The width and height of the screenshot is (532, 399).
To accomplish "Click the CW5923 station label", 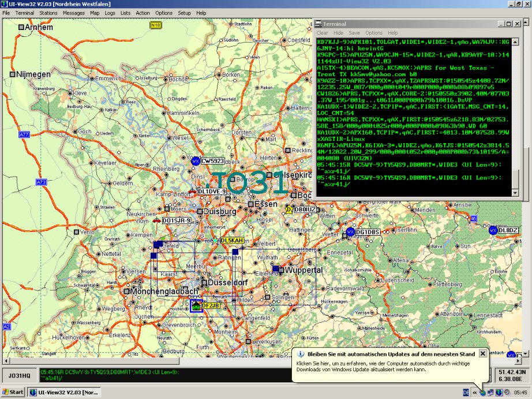I will 213,161.
